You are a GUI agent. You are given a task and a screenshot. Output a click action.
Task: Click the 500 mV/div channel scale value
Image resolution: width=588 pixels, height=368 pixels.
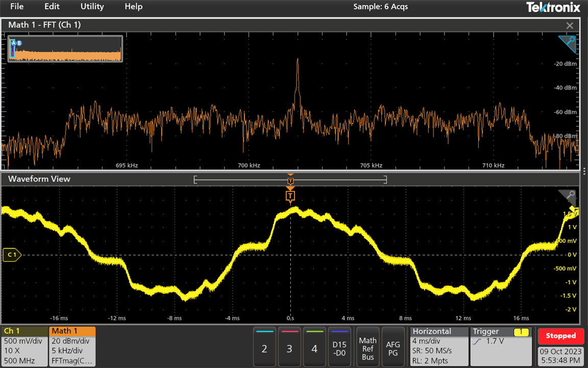[23, 341]
